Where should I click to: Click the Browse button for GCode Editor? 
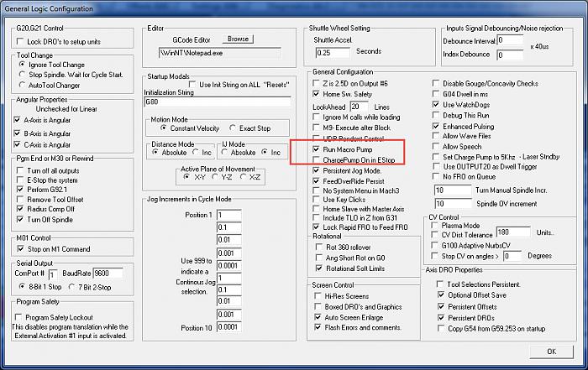(x=238, y=39)
